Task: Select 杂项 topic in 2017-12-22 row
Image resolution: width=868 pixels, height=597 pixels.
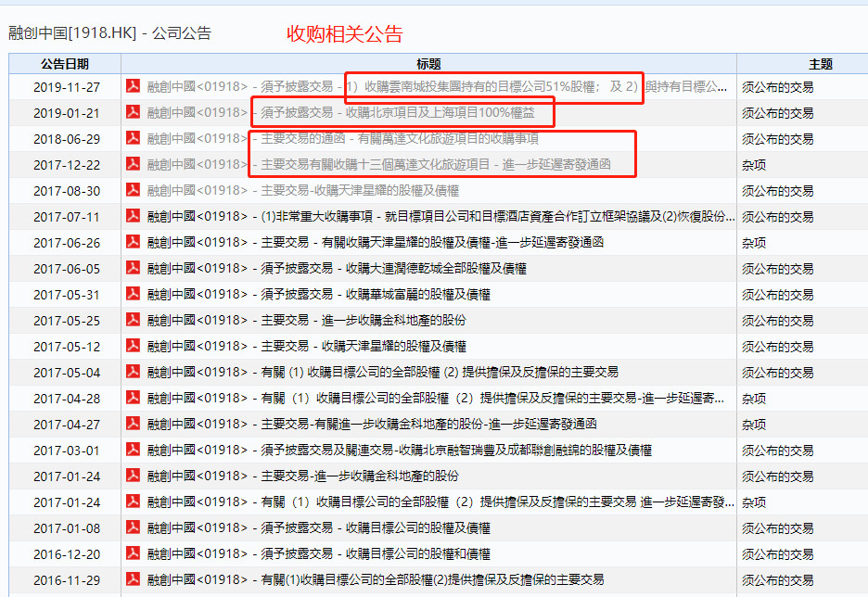Action: point(753,165)
